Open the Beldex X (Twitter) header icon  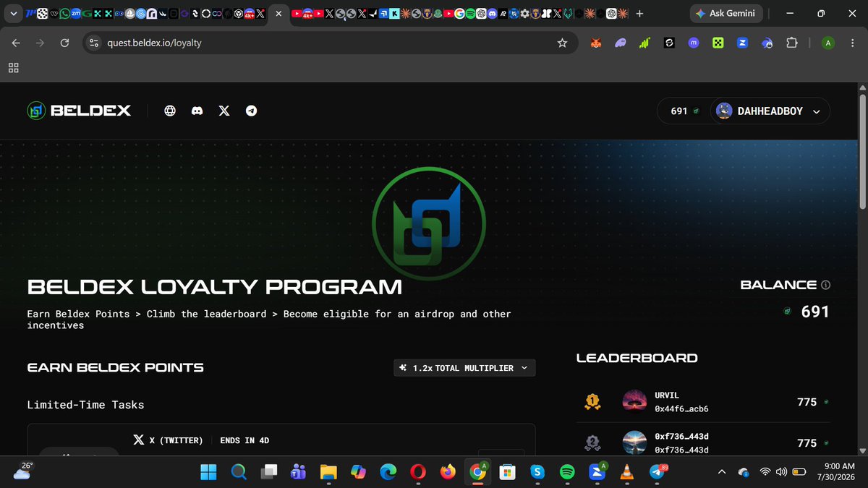click(x=224, y=111)
